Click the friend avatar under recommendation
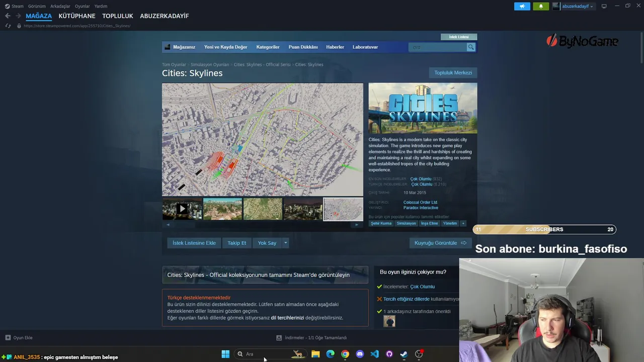Viewport: 644px width, 362px height. 389,321
